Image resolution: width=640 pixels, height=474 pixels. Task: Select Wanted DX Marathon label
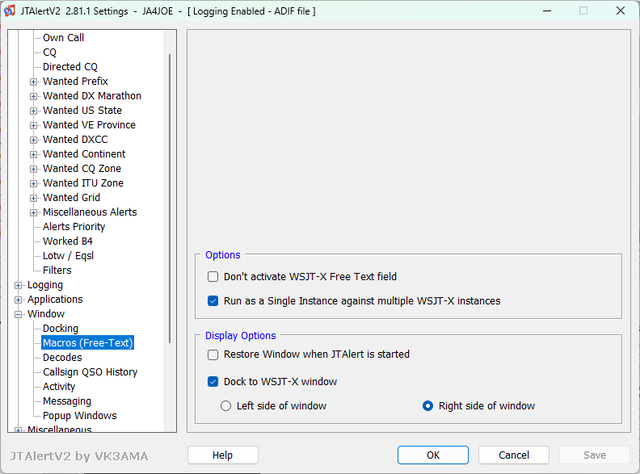[92, 96]
